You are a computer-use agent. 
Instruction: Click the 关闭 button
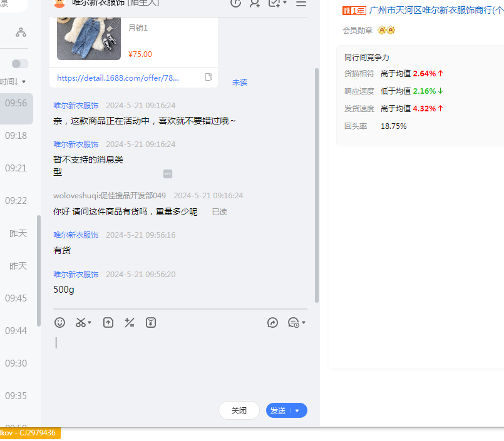tap(239, 411)
